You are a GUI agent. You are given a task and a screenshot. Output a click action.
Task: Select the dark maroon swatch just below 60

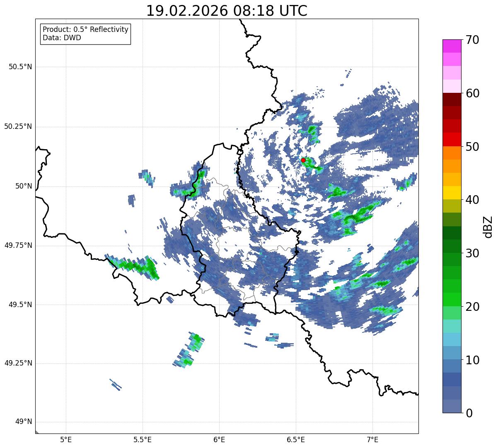click(452, 99)
